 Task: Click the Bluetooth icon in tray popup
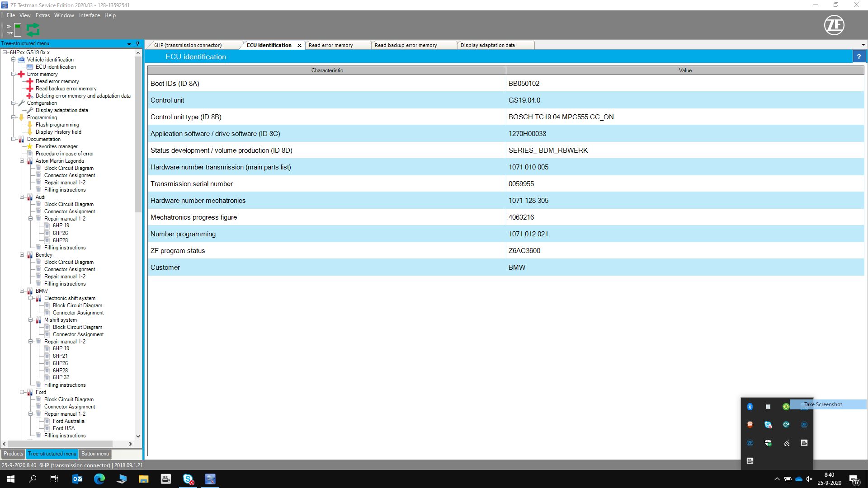click(x=750, y=407)
